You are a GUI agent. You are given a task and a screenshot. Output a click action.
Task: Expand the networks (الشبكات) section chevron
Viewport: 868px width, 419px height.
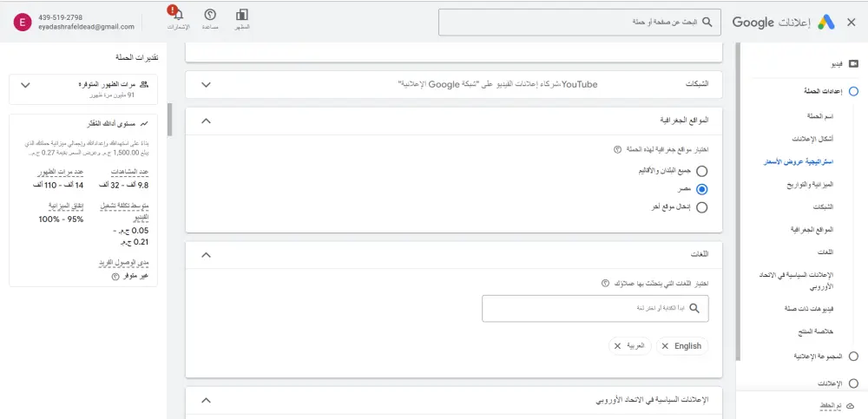(206, 84)
